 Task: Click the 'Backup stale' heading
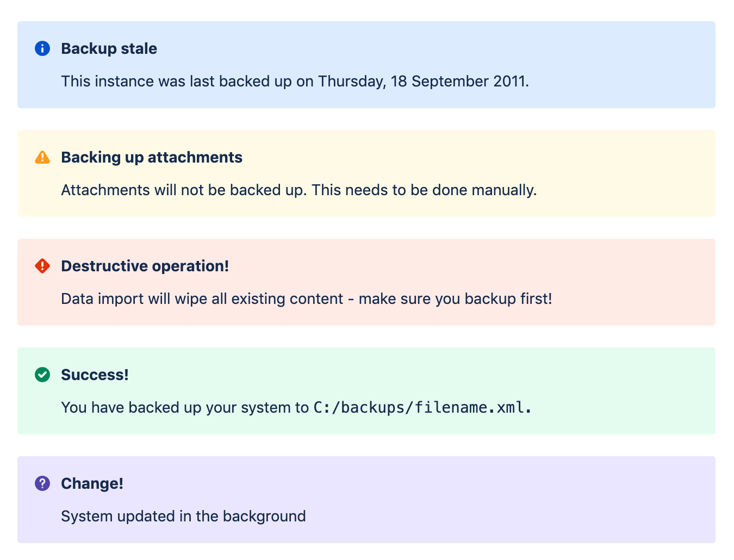109,48
